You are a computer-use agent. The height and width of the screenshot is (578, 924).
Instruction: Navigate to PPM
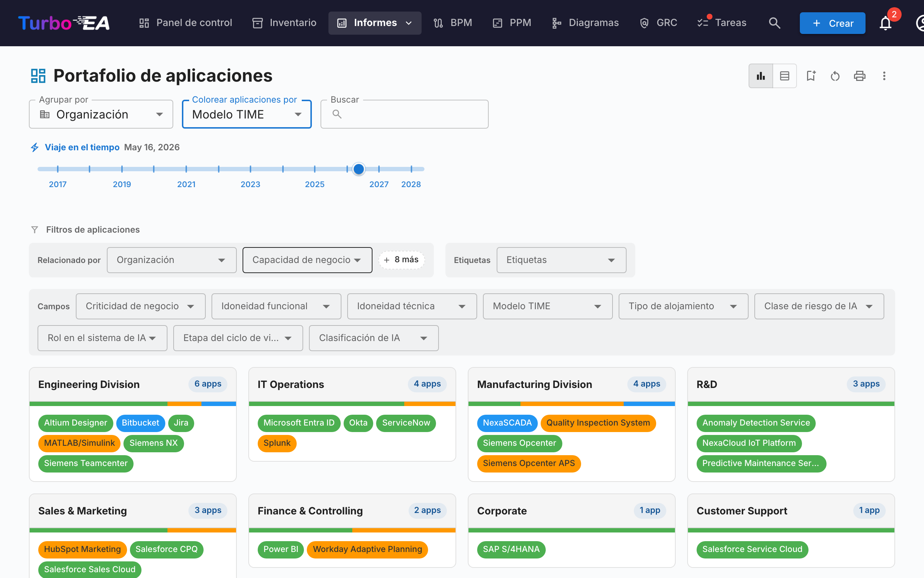pos(512,23)
